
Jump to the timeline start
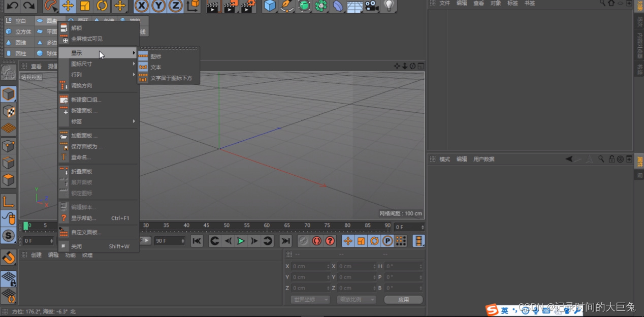tap(197, 241)
